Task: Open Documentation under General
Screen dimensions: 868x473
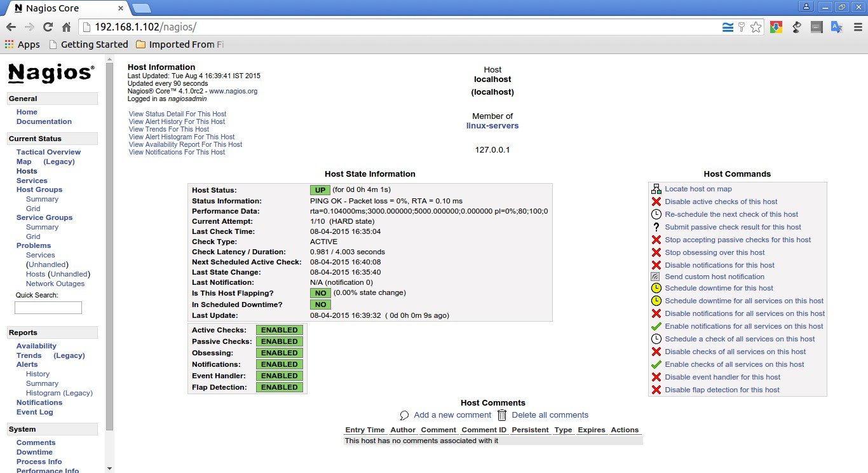Action: pos(44,121)
